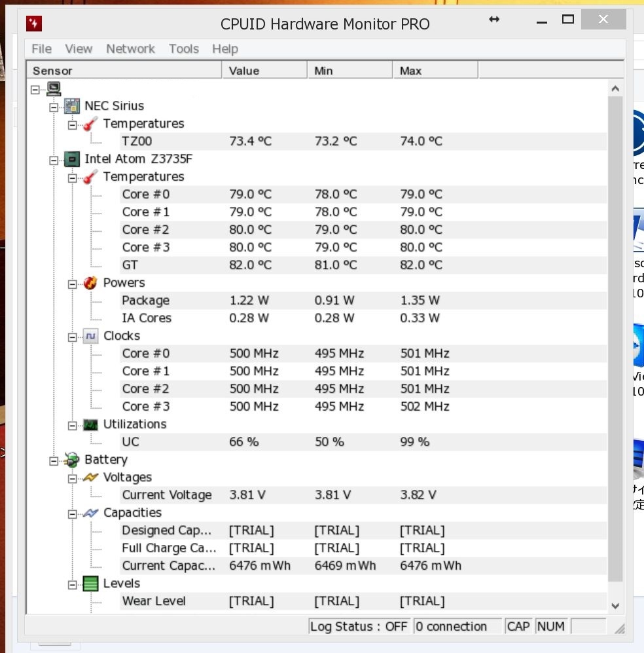Click the NUM status indicator
This screenshot has width=644, height=653.
click(551, 626)
